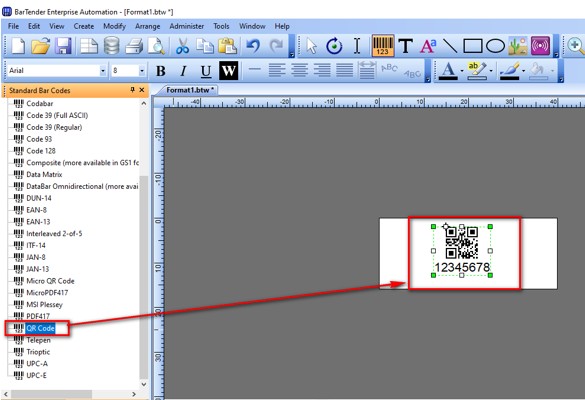Open the Create menu
The image size is (585, 400).
pyautogui.click(x=84, y=26)
